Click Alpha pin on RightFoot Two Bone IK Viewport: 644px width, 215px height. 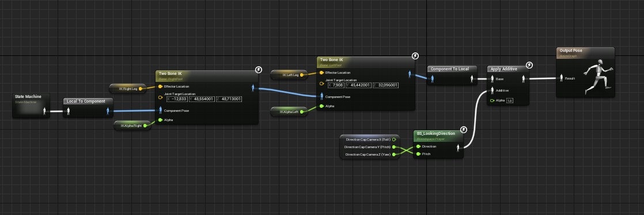pyautogui.click(x=161, y=120)
